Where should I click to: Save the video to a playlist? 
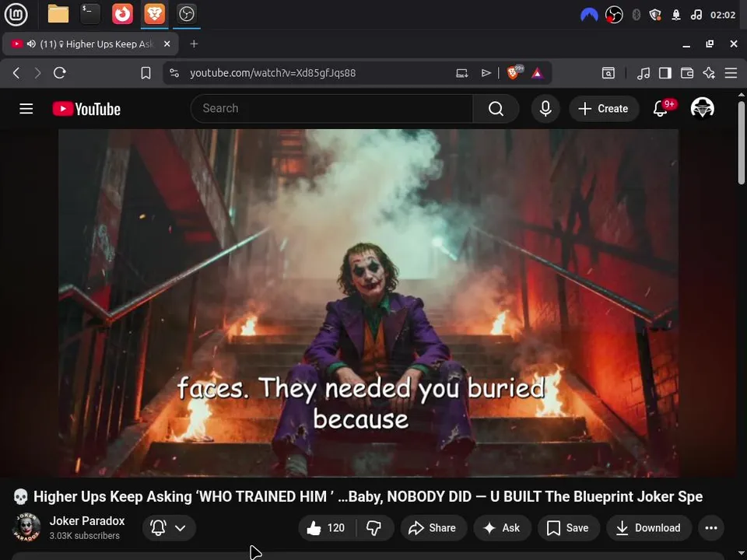tap(568, 527)
